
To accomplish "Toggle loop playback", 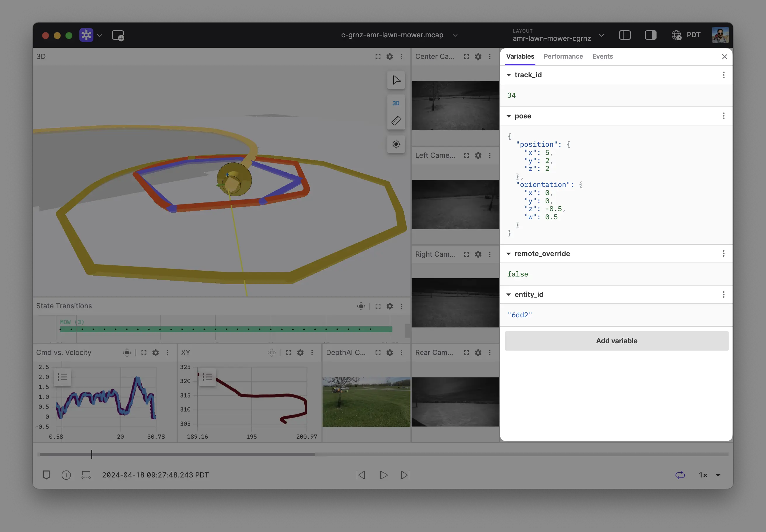I will [680, 475].
